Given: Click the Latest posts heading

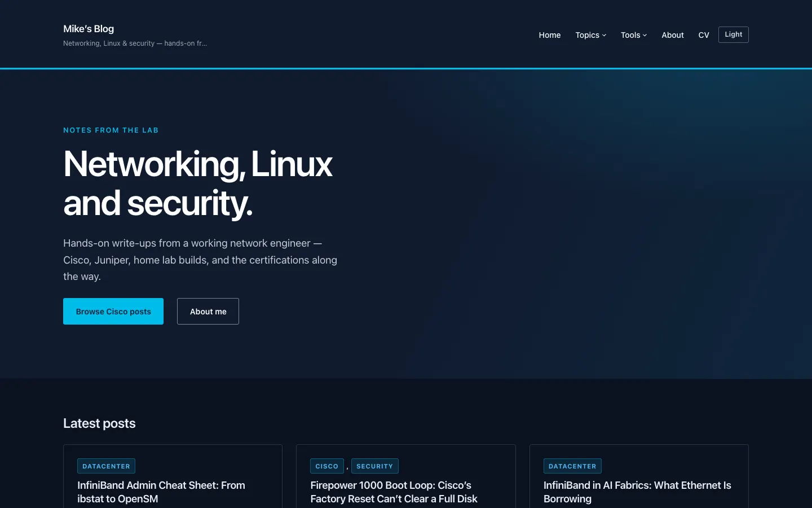Looking at the screenshot, I should 99,423.
